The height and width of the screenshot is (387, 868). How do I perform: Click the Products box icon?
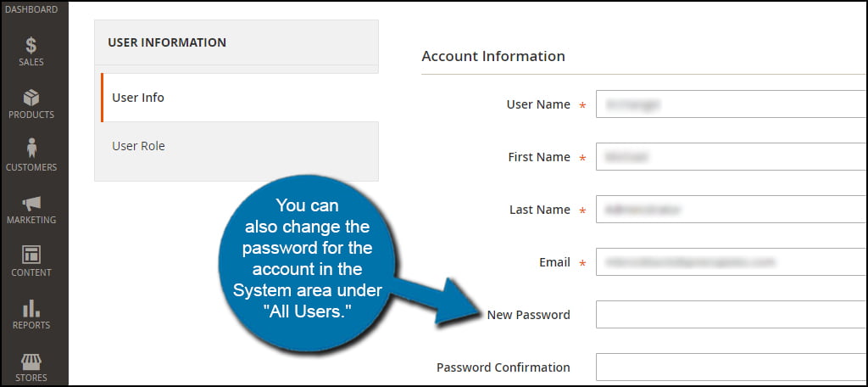[31, 98]
